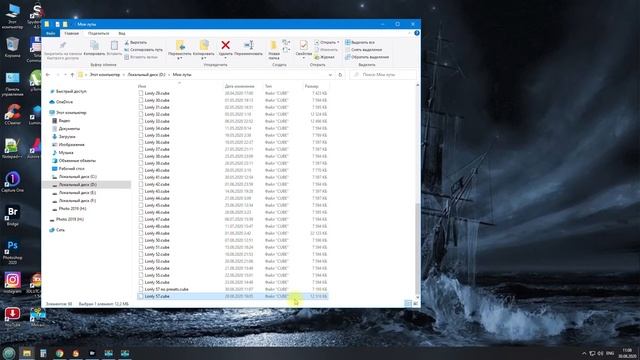
Task: Expand the Properties dropdown arrow
Action: 304,58
